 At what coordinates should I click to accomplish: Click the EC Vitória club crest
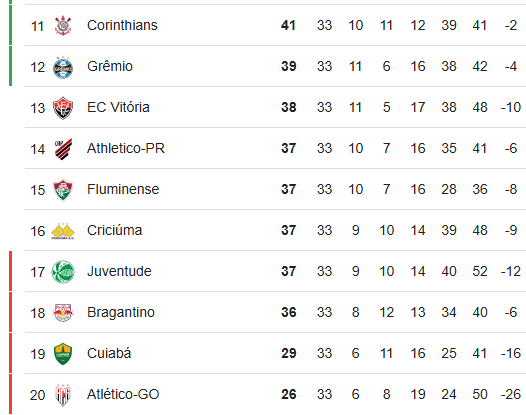(63, 108)
